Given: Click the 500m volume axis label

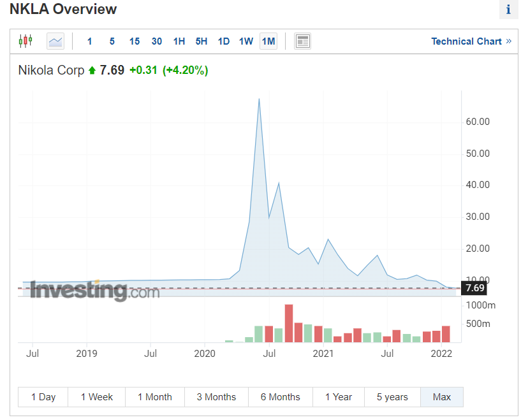Looking at the screenshot, I should click(x=478, y=324).
